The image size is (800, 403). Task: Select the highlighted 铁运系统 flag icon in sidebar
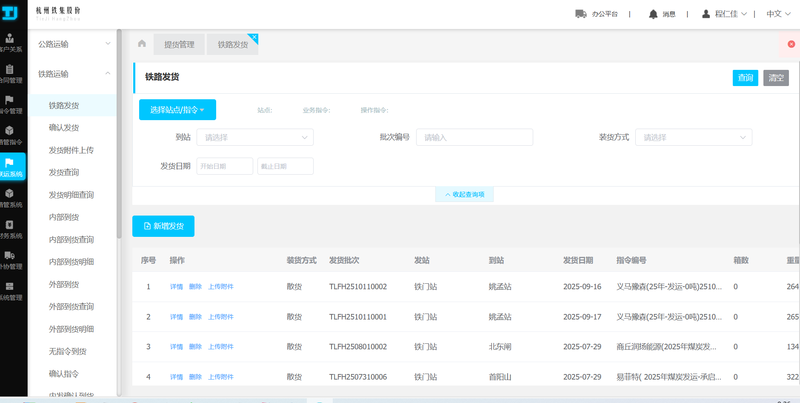[x=10, y=161]
